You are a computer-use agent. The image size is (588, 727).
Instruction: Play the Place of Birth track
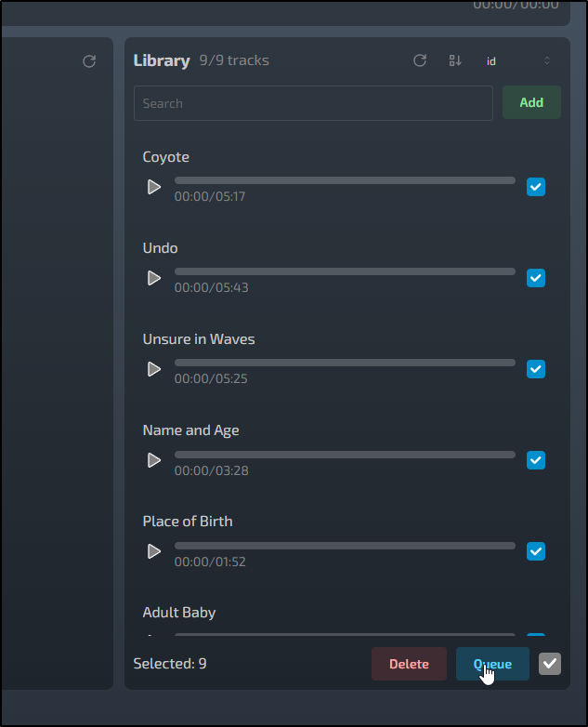click(154, 551)
